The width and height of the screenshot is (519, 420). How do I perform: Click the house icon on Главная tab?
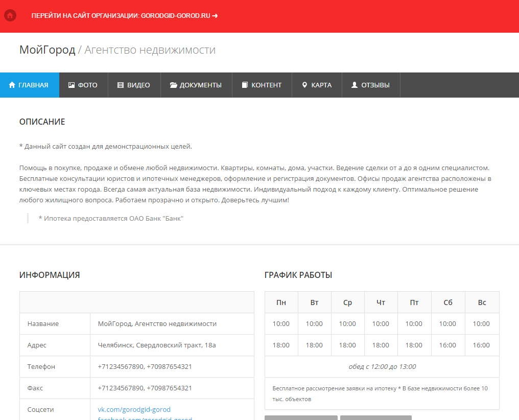point(12,85)
